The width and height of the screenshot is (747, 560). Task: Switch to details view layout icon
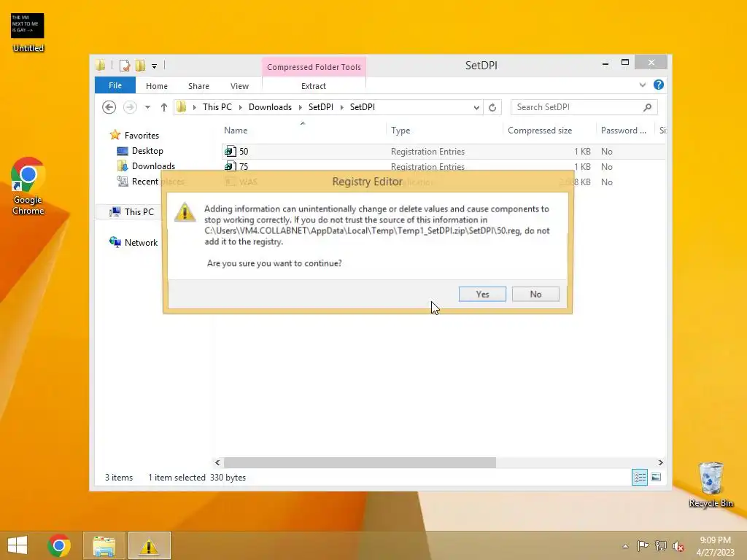pyautogui.click(x=639, y=477)
